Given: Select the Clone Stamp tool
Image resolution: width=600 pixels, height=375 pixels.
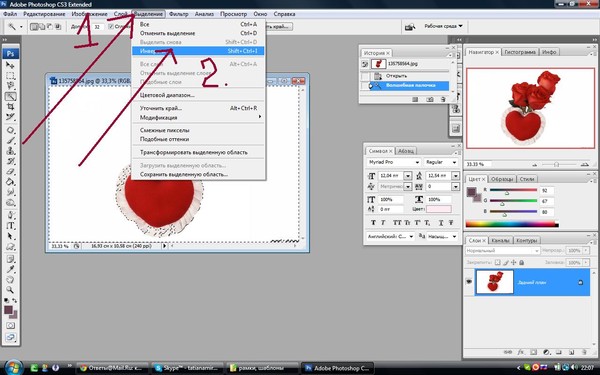Looking at the screenshot, I should coord(10,151).
